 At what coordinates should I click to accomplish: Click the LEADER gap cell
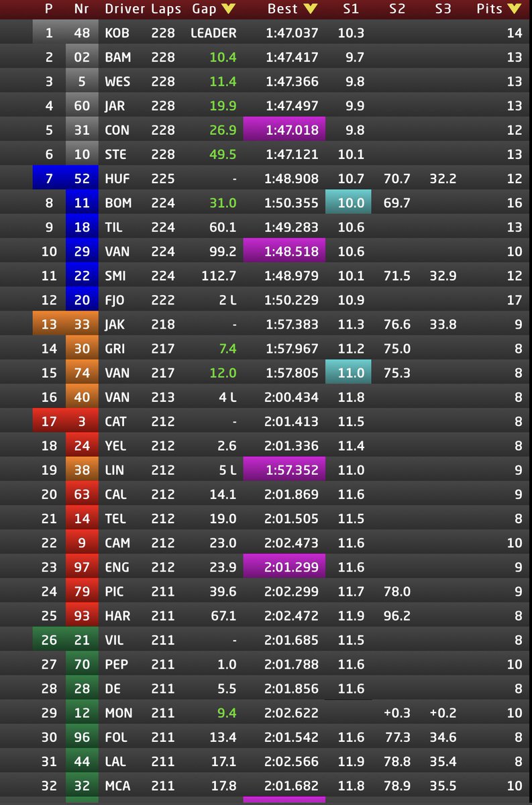click(213, 33)
